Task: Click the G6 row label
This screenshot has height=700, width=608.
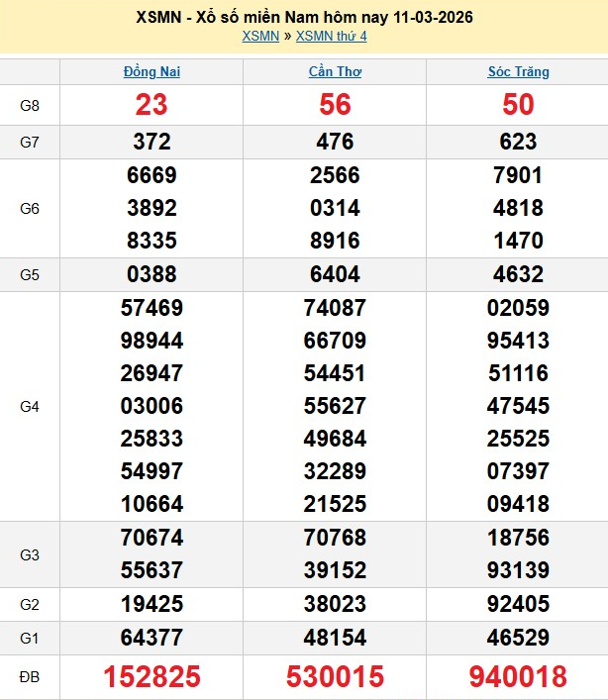Action: [30, 208]
